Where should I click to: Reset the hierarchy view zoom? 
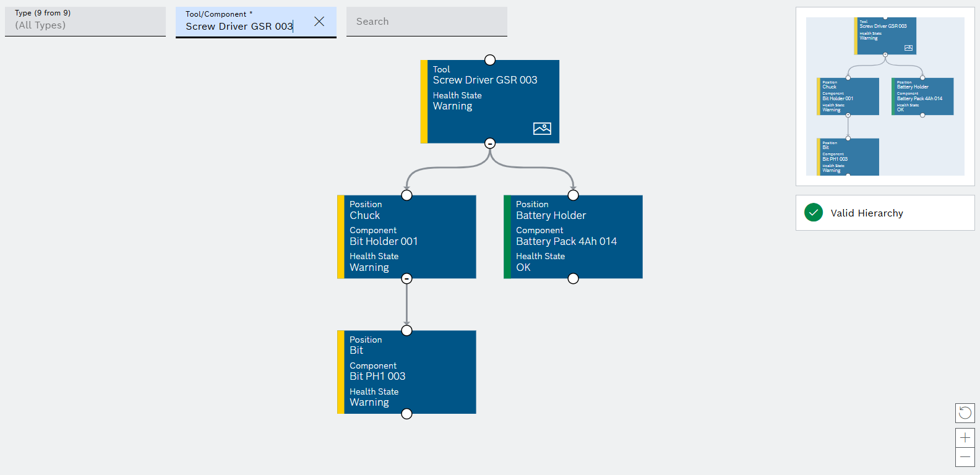coord(965,413)
